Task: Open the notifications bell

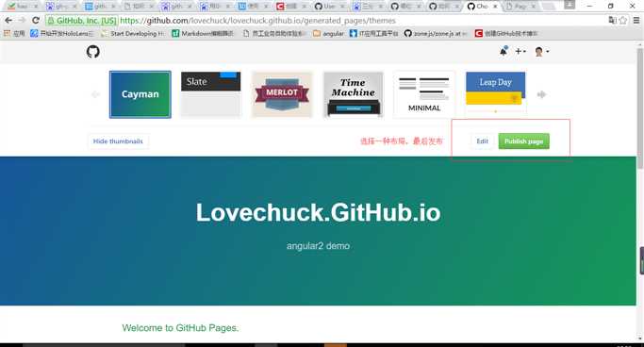Action: click(504, 51)
